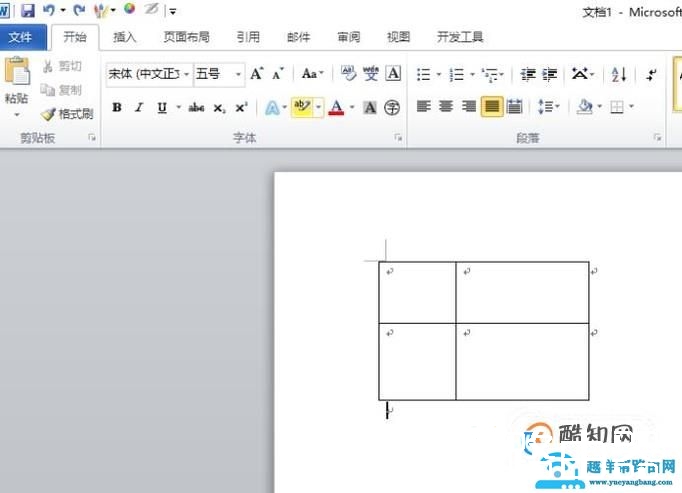Apply distributed alignment
Image resolution: width=682 pixels, height=493 pixels.
coord(515,107)
